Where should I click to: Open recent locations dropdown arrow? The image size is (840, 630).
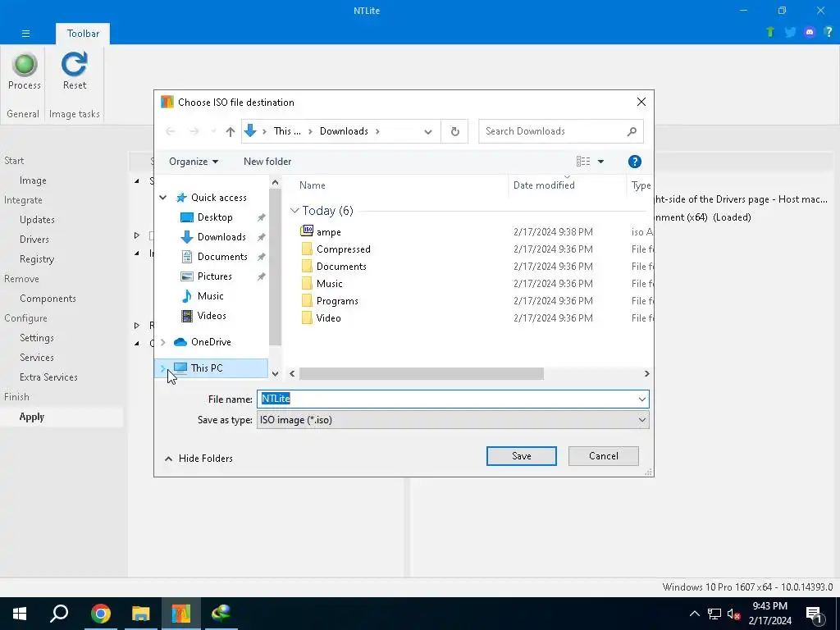[x=213, y=131]
